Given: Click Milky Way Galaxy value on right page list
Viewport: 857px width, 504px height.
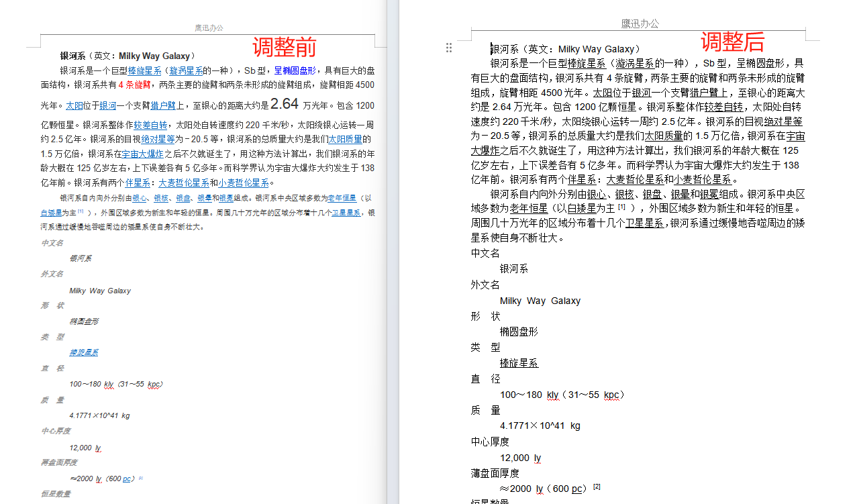Looking at the screenshot, I should pos(540,301).
